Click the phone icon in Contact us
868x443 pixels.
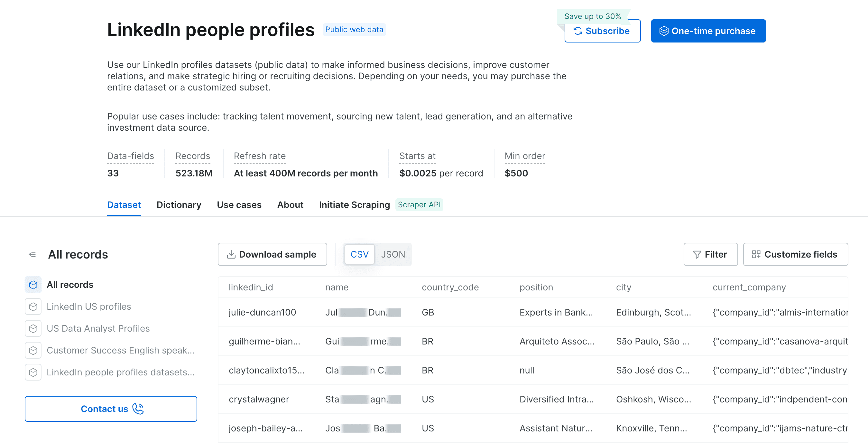pyautogui.click(x=137, y=409)
